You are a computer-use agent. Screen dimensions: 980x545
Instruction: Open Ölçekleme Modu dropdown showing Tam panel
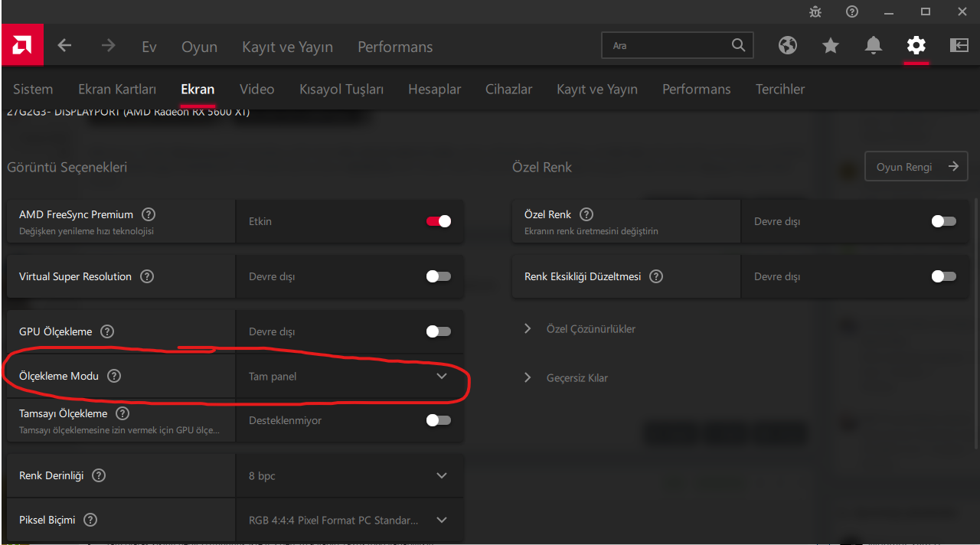click(349, 376)
